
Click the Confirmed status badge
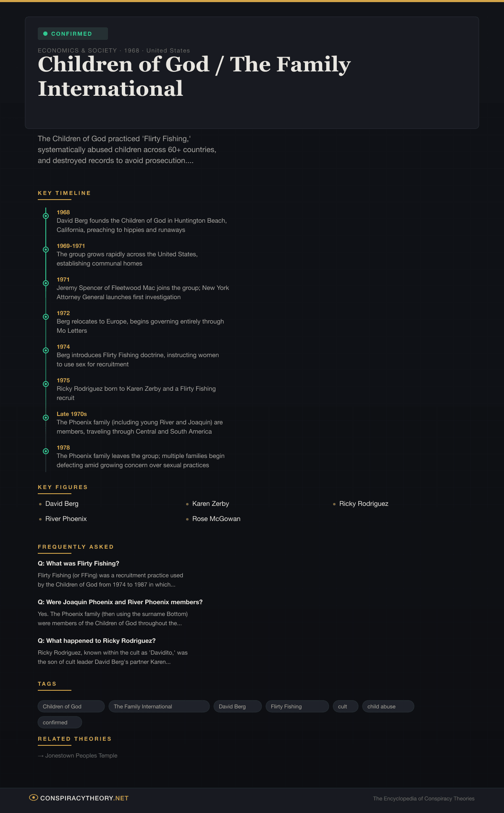coord(73,34)
